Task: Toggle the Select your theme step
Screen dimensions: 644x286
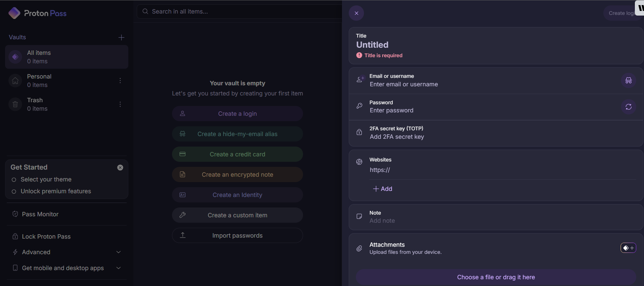Action: [x=14, y=180]
